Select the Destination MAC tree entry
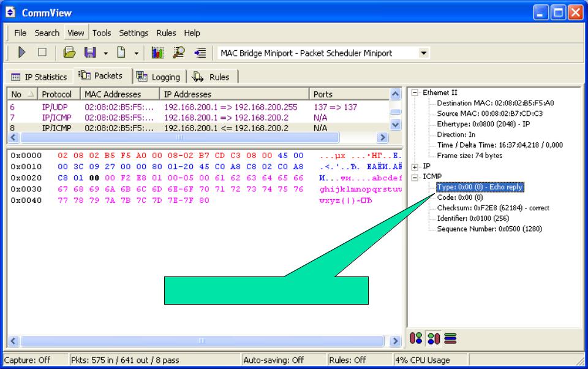588x369 pixels. pyautogui.click(x=496, y=103)
